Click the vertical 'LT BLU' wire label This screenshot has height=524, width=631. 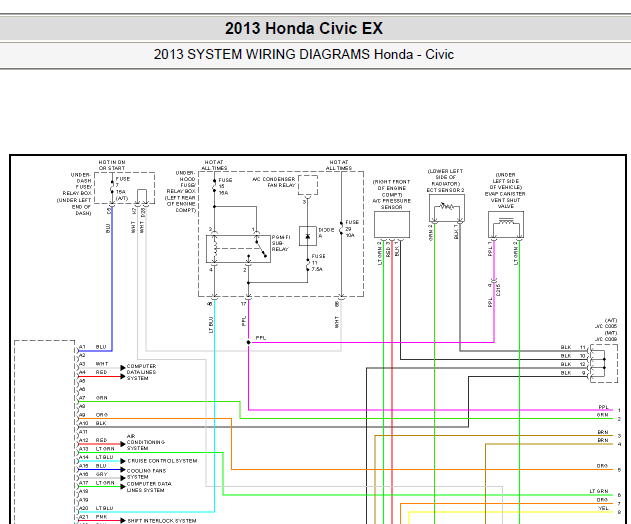211,325
